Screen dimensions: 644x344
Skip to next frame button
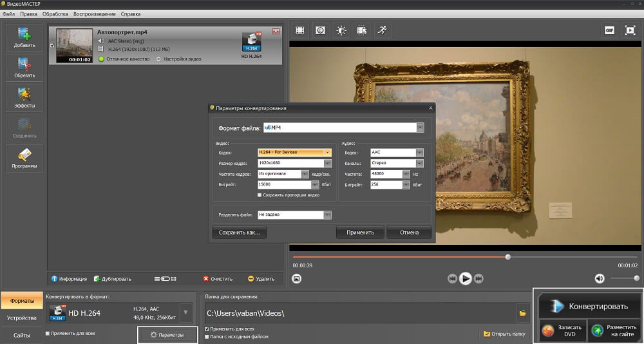tap(478, 279)
